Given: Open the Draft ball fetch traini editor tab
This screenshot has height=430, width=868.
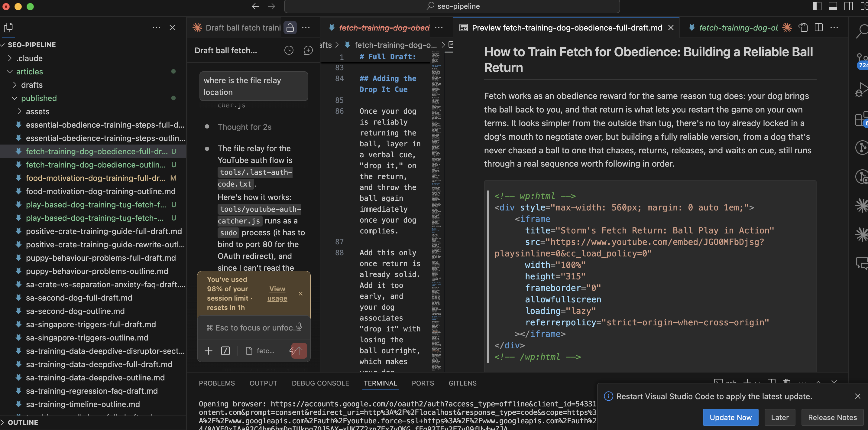Looking at the screenshot, I should coord(237,28).
